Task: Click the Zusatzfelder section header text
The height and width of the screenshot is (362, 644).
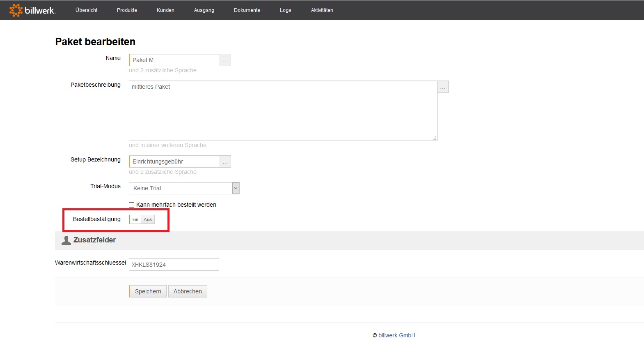Action: [x=94, y=240]
